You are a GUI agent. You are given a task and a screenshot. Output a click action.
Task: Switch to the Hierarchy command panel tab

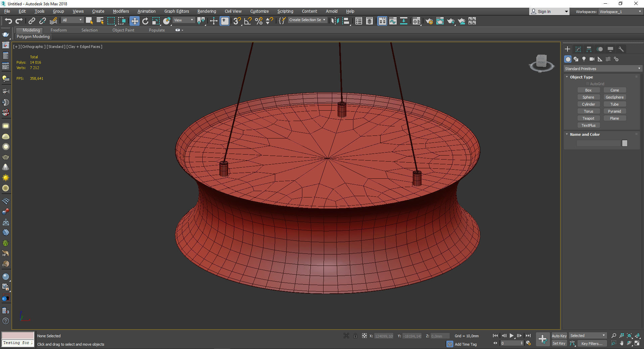tap(589, 49)
